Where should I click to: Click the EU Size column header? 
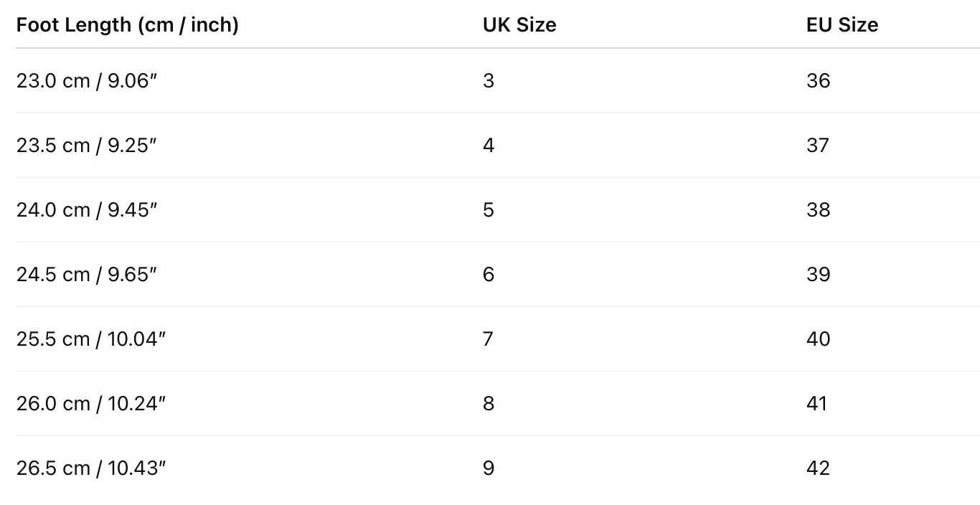pos(842,24)
